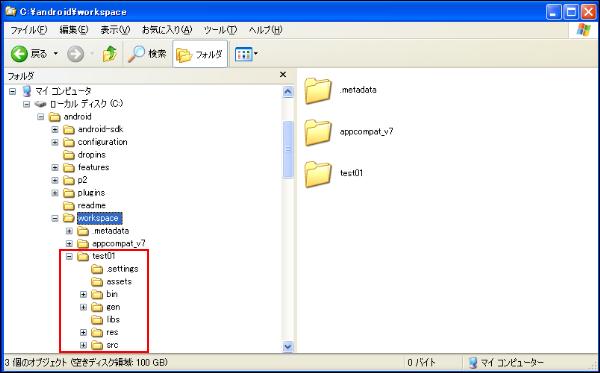Collapse the ローカル ディスク (C:) node

click(x=27, y=104)
